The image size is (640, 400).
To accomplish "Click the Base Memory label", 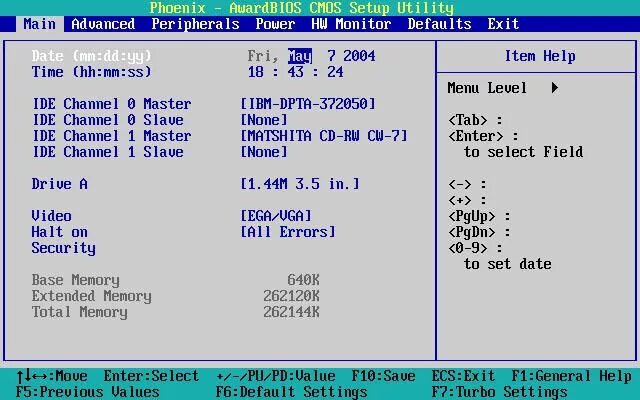I will pyautogui.click(x=76, y=280).
